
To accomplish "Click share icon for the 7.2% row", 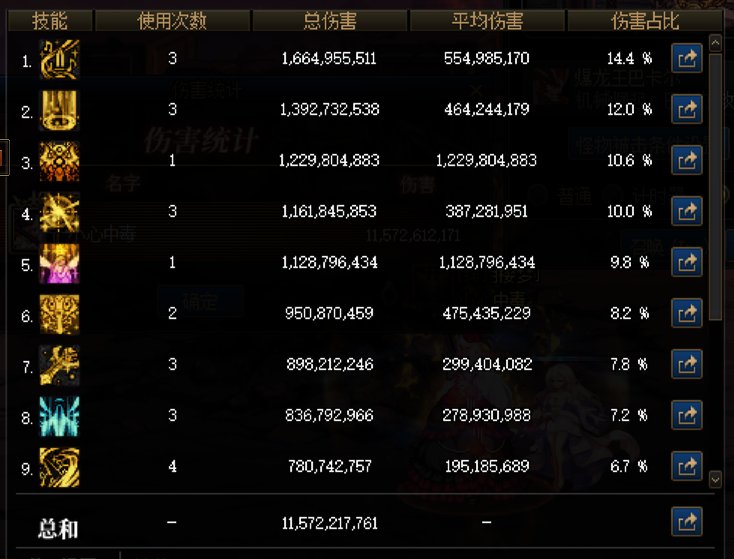I will 687,415.
